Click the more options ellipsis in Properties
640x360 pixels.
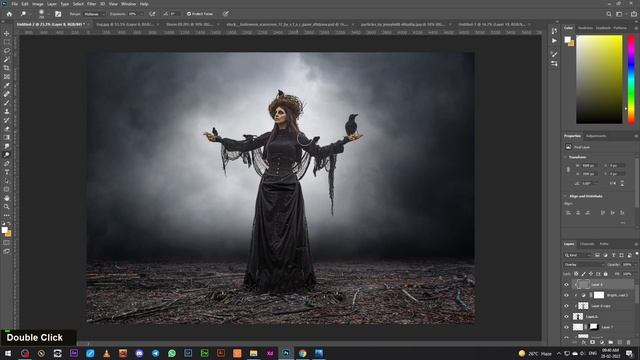623,223
